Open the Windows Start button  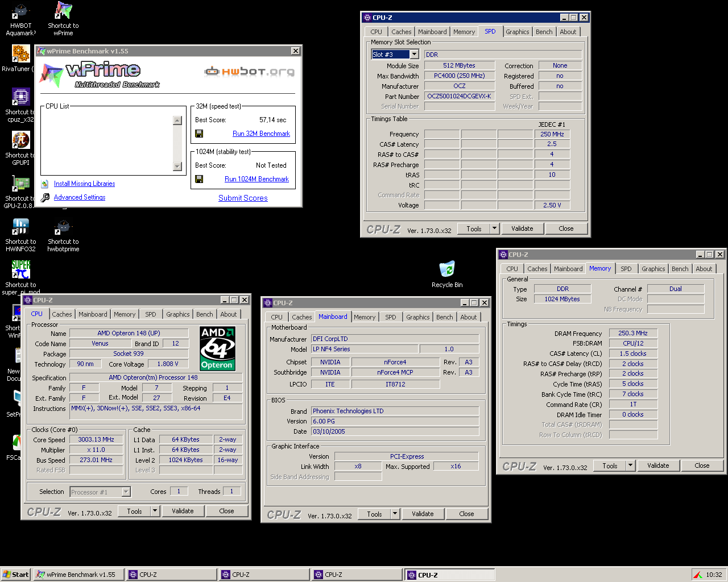pyautogui.click(x=15, y=575)
